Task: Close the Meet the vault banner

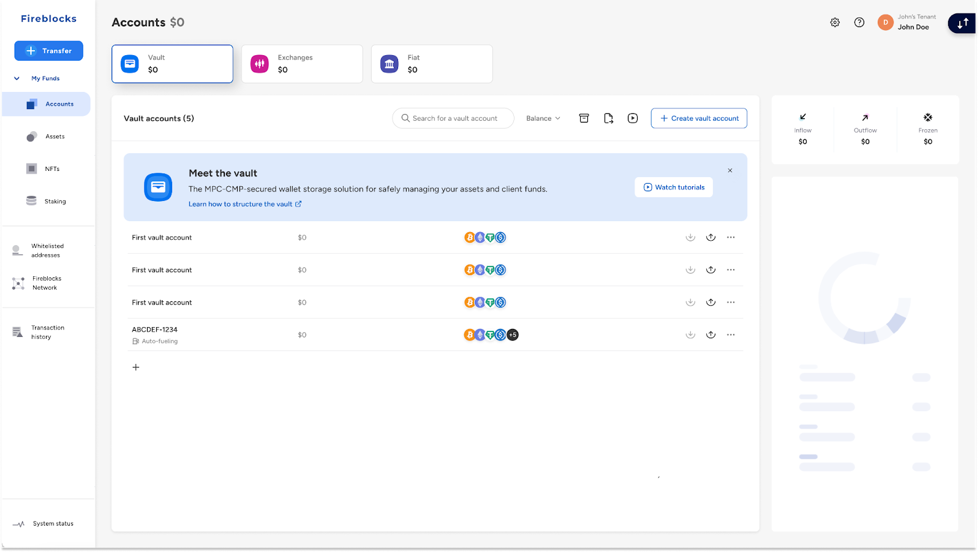Action: point(730,170)
